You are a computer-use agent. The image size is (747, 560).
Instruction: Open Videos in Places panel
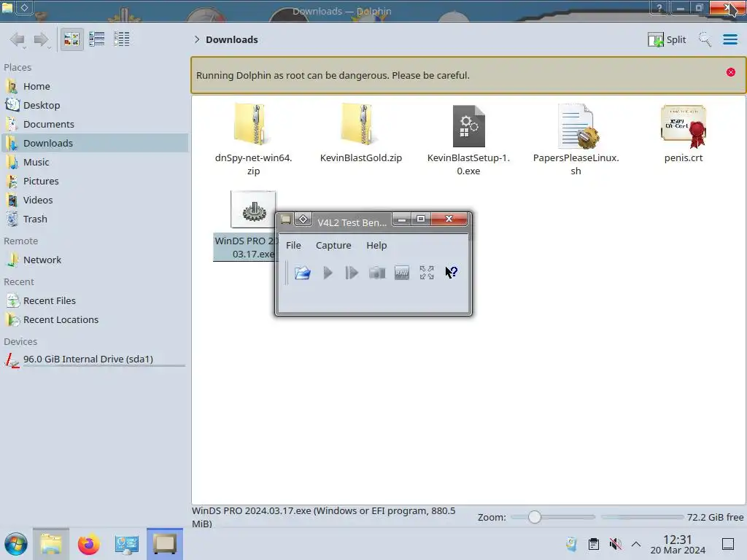click(x=94, y=200)
